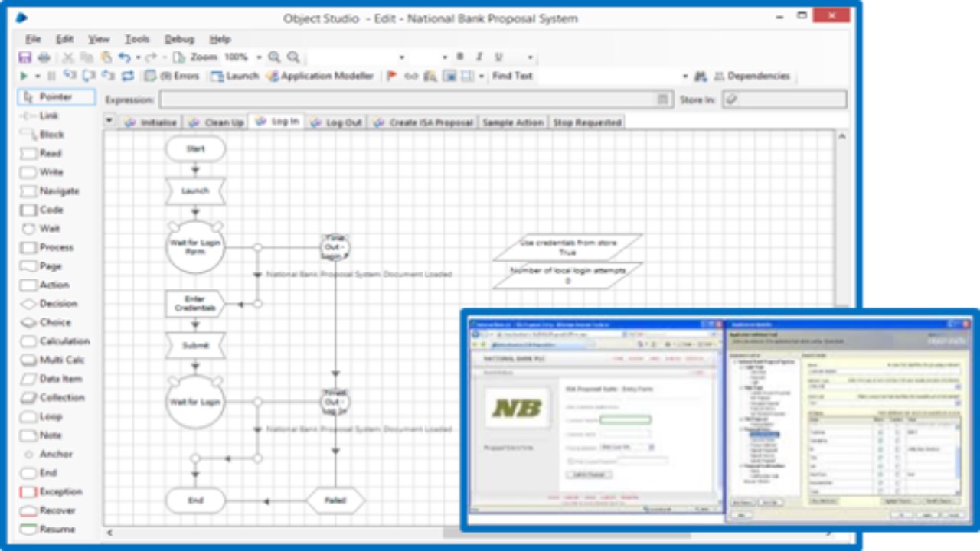Screen dimensions: 980x551
Task: Switch to the Stop Requested tab
Action: tap(586, 122)
